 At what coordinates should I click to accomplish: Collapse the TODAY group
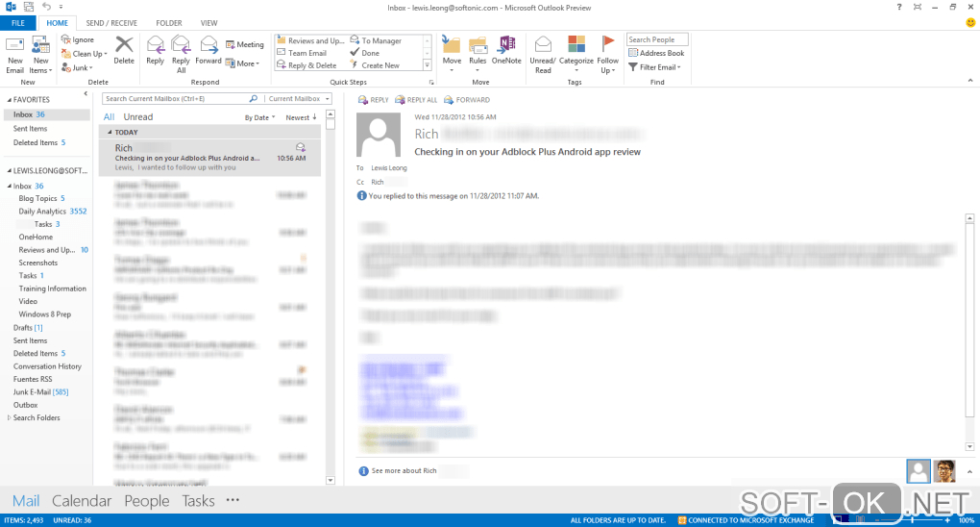tap(110, 133)
